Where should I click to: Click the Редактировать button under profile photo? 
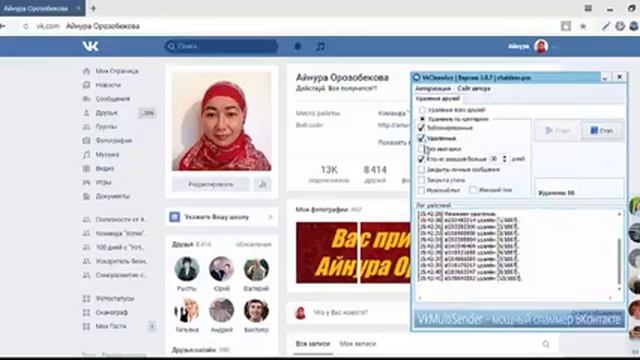coord(211,184)
